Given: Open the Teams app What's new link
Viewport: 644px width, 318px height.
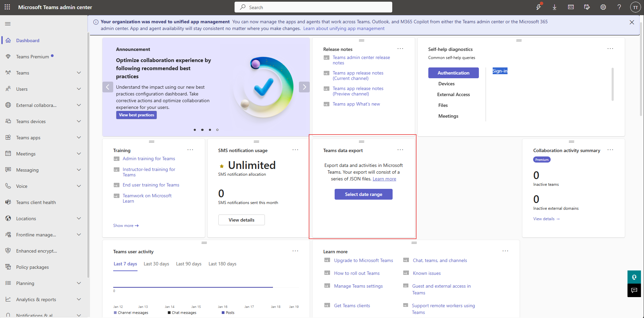Looking at the screenshot, I should tap(356, 104).
